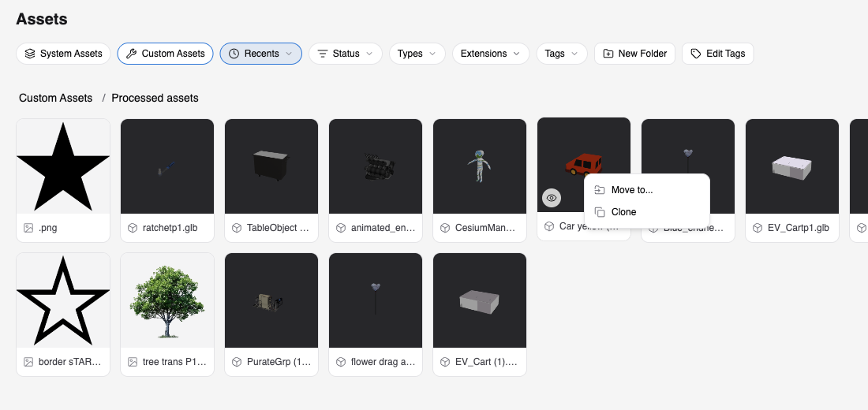
Task: Open the Extensions filter dropdown
Action: tap(491, 54)
